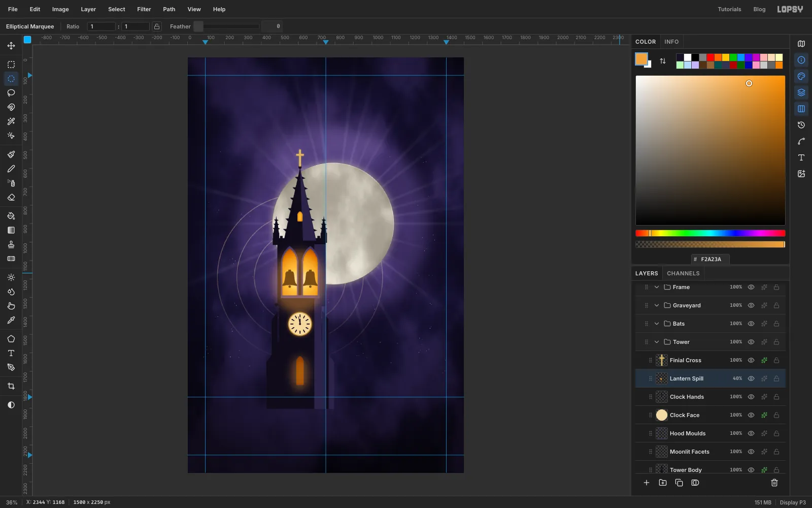
Task: Hide the Bats group
Action: pos(751,324)
